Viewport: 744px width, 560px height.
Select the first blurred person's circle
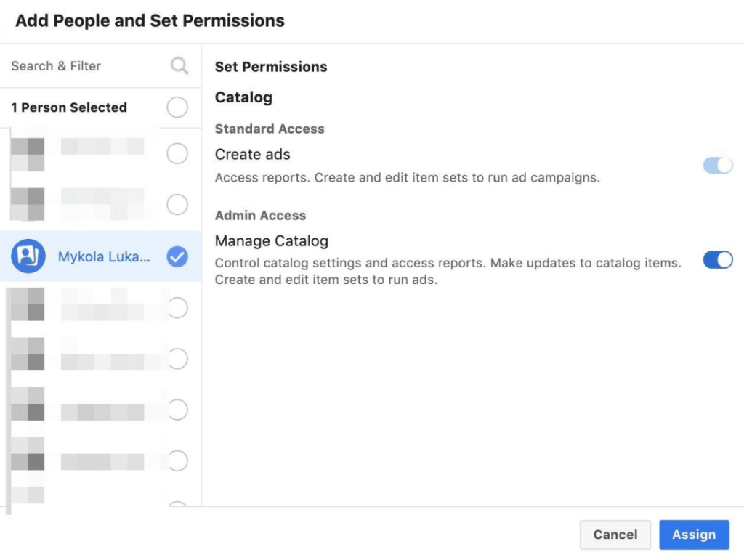pos(177,153)
